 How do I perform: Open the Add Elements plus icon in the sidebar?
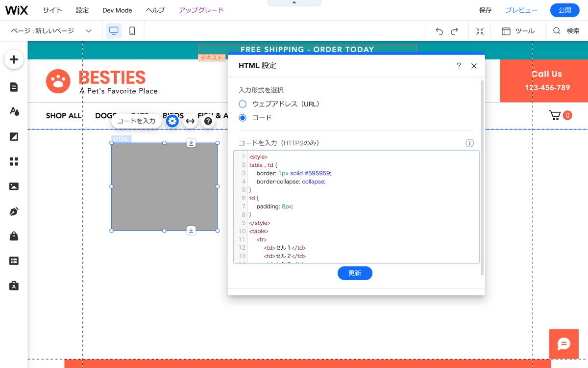coord(14,59)
